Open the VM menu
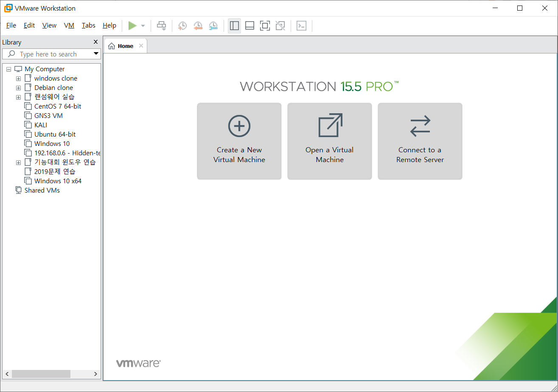Screen dimensions: 558x392 point(69,25)
